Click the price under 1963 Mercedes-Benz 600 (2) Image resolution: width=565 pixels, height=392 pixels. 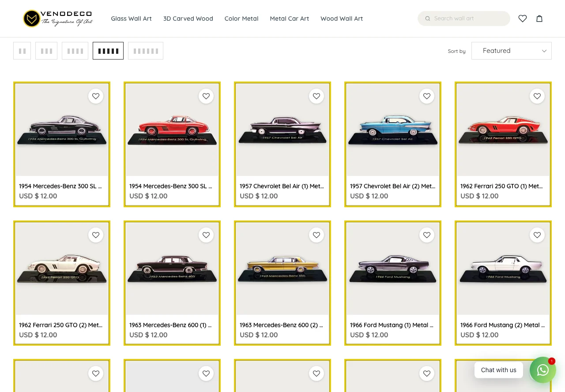tap(259, 335)
